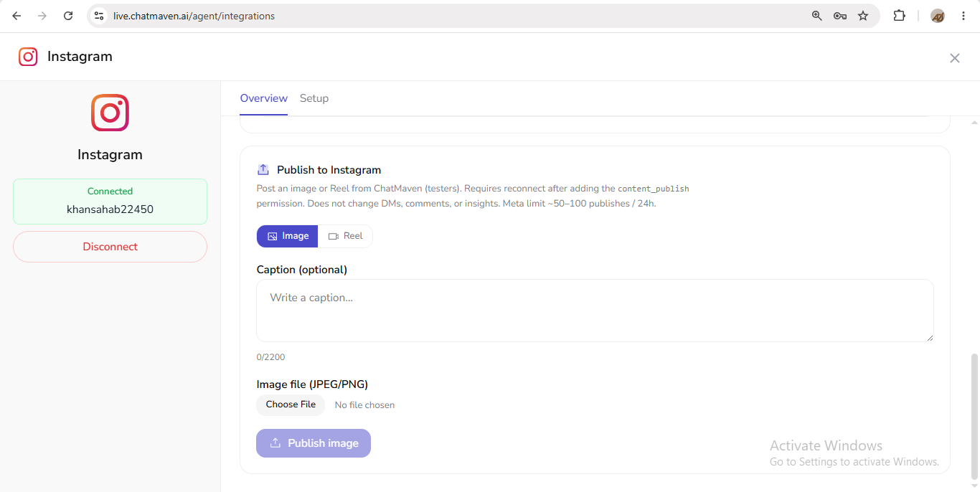Click the Instagram logo in header
This screenshot has height=492, width=980.
pos(28,57)
